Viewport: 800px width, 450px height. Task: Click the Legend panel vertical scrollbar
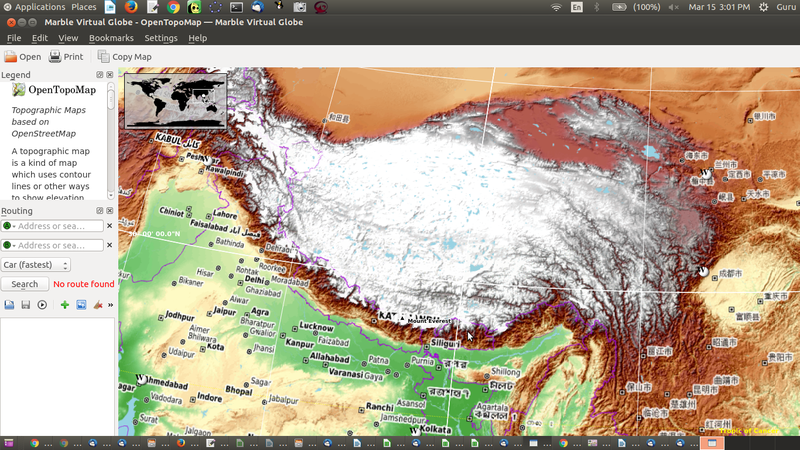click(x=111, y=141)
